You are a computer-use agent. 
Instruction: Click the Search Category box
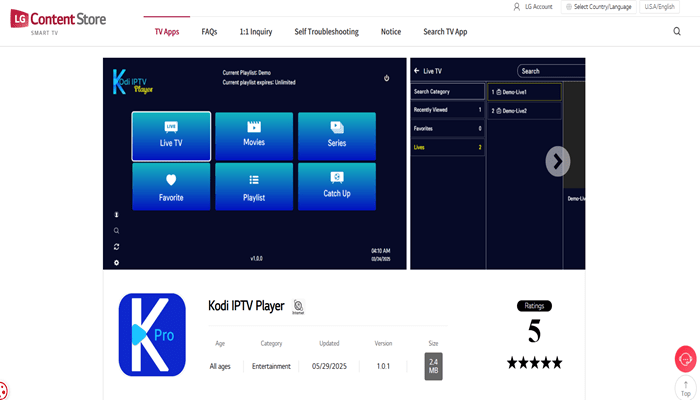[447, 92]
